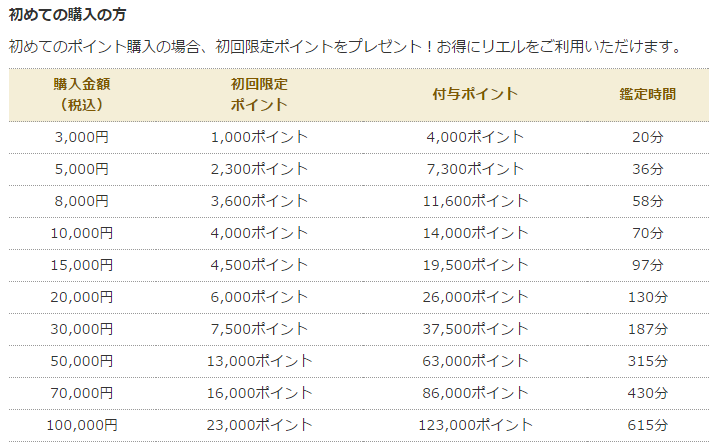Select the 23,000ポイント bonus cell
This screenshot has width=715, height=442.
coord(259,425)
